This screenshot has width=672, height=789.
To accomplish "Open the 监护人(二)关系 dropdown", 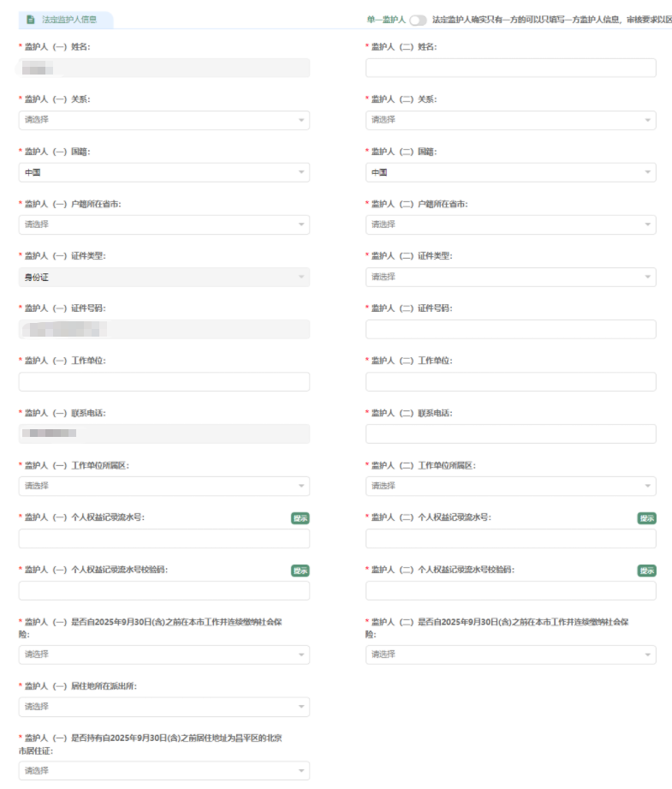I will (510, 120).
